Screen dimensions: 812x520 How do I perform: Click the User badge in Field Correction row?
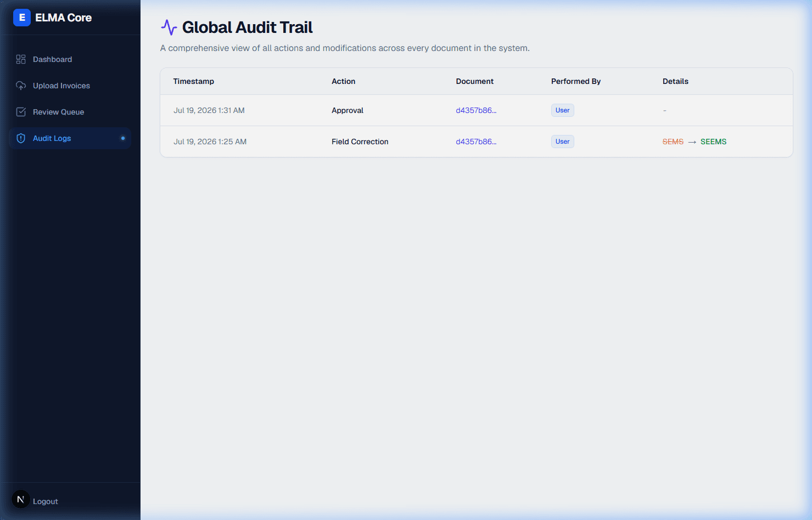(563, 142)
